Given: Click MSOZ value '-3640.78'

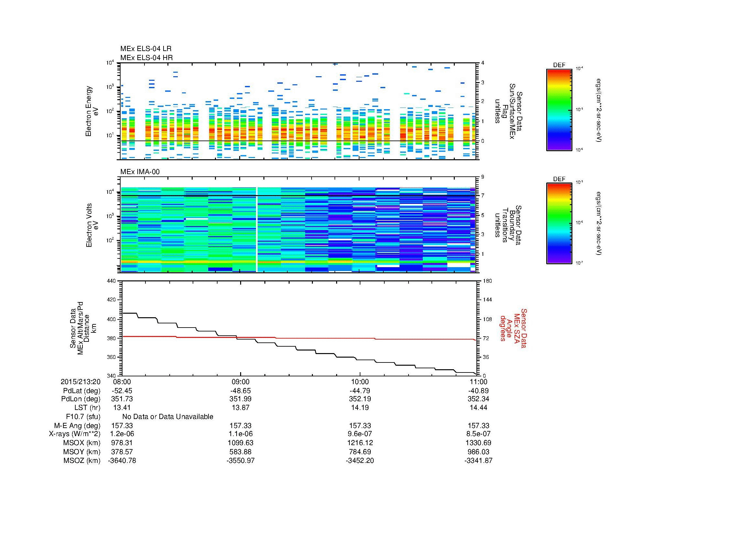Looking at the screenshot, I should coord(122,461).
